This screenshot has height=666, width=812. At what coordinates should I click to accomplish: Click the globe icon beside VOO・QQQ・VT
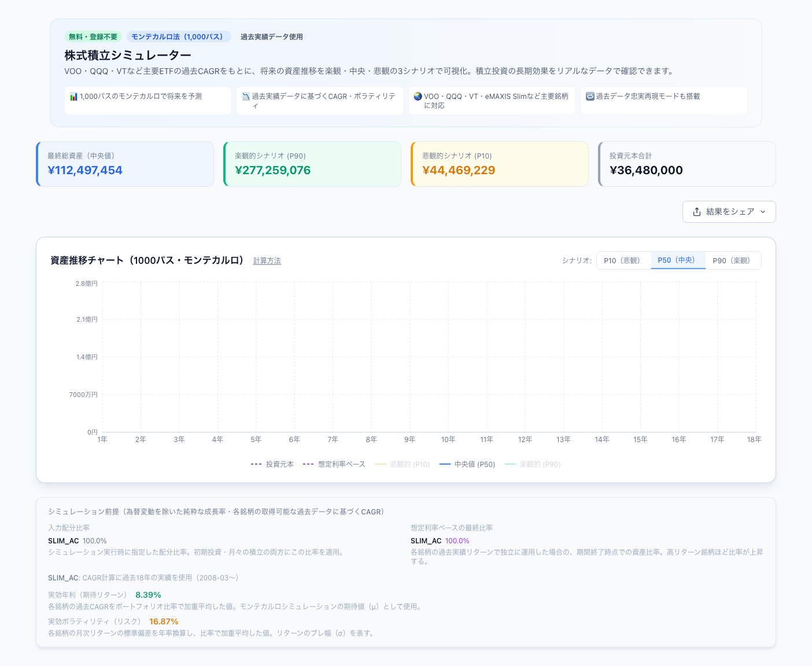tap(418, 97)
